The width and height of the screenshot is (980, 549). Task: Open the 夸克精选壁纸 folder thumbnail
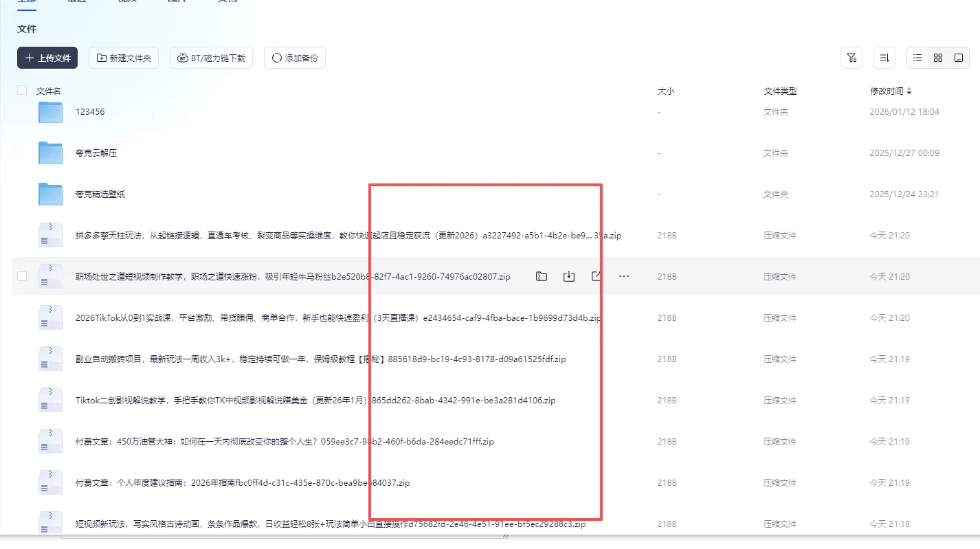pyautogui.click(x=49, y=194)
